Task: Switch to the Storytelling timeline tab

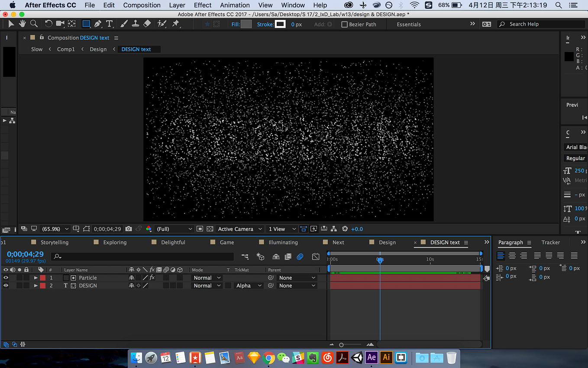Action: (55, 242)
